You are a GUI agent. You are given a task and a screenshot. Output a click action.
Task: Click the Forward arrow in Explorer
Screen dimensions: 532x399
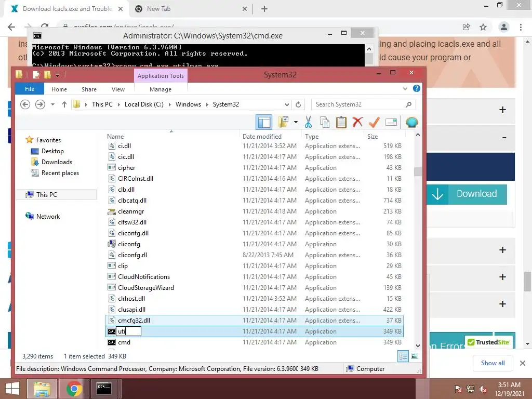coord(40,104)
